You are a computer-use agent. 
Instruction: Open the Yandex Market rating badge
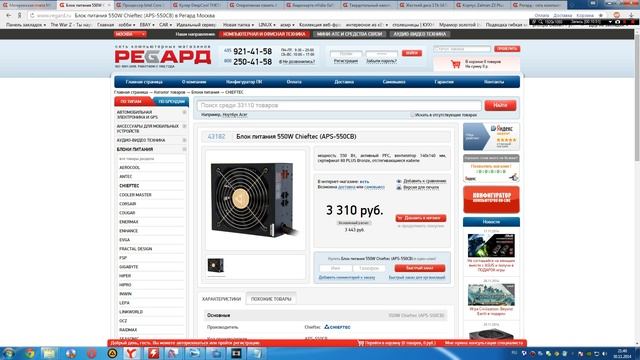491,137
